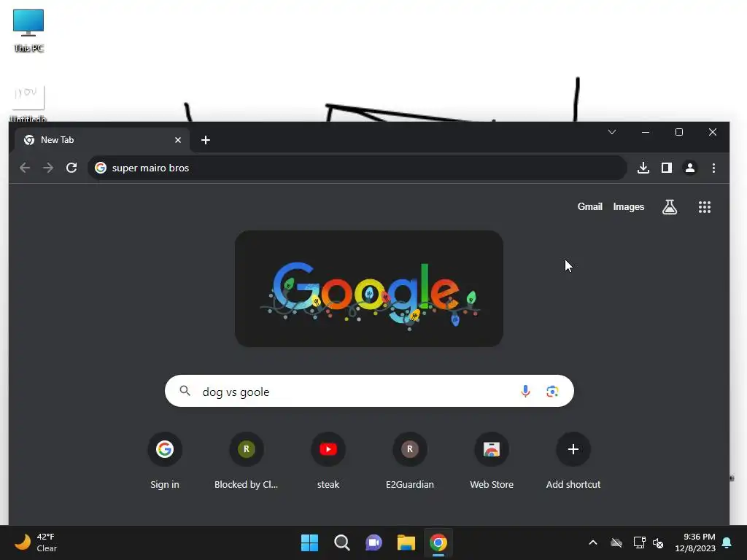
Task: Open the steak YouTube shortcut
Action: tap(328, 461)
